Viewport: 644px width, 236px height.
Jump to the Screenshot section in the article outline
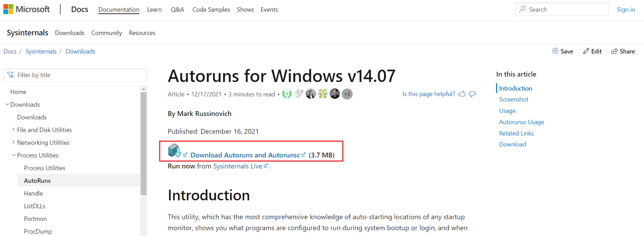514,99
